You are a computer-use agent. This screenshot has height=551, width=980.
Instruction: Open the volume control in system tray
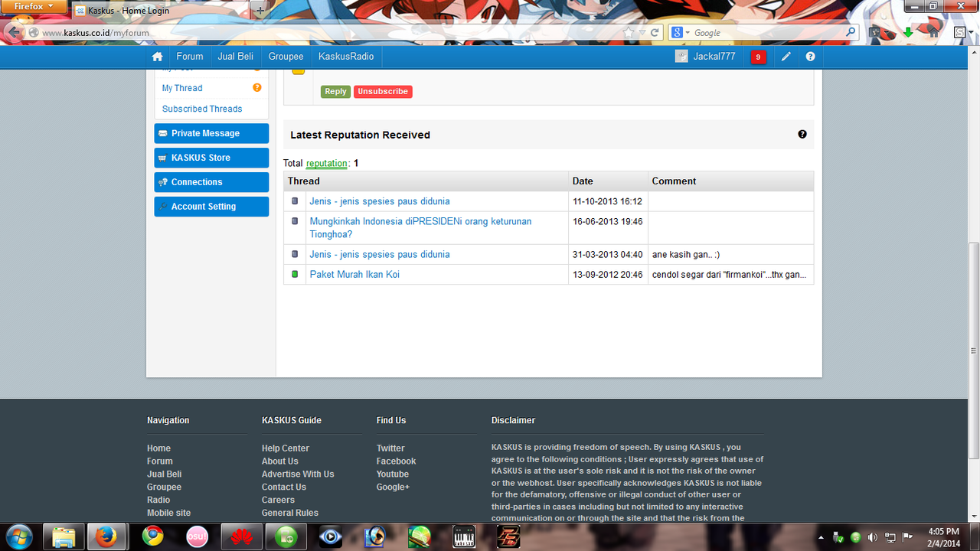pyautogui.click(x=873, y=537)
